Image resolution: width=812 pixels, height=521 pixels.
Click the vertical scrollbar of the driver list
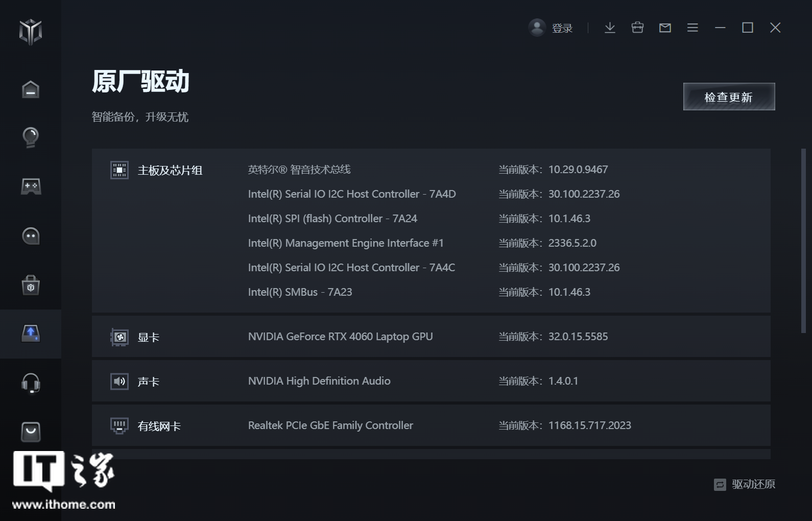pos(803,240)
